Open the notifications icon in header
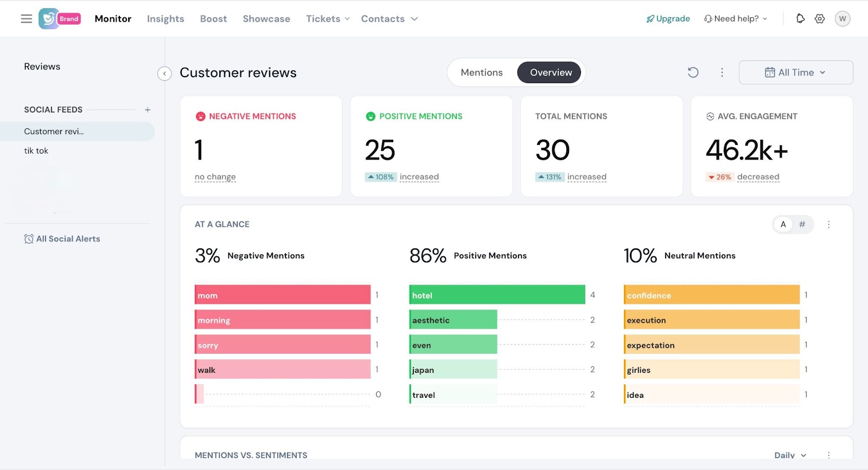The height and width of the screenshot is (470, 868). point(800,19)
